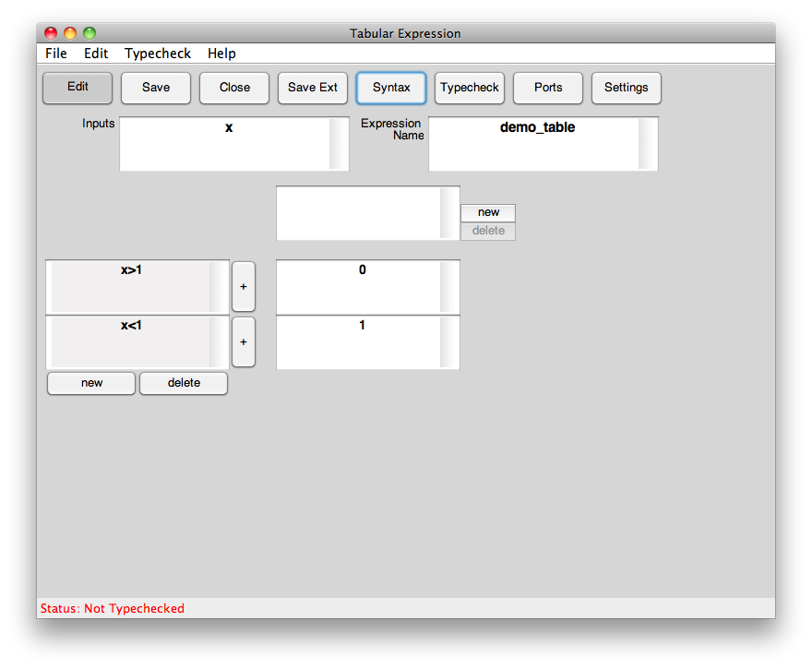
Task: Open the Ports dialog button
Action: click(548, 88)
